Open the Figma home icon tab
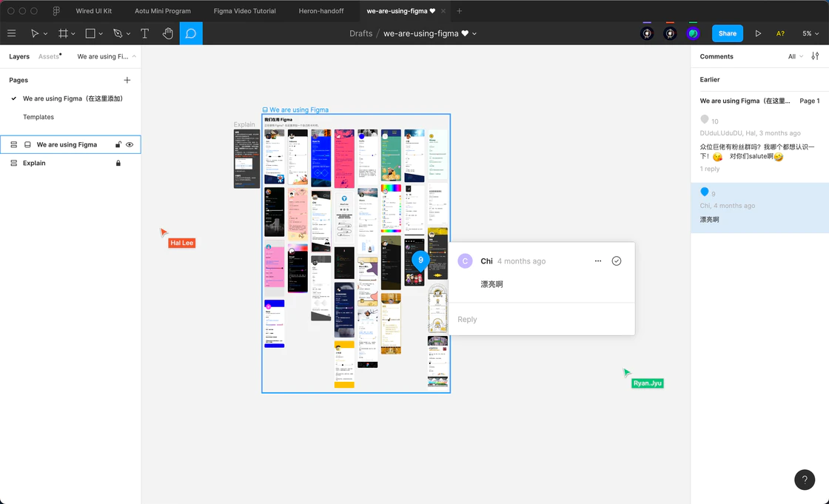Image resolution: width=829 pixels, height=504 pixels. 56,10
